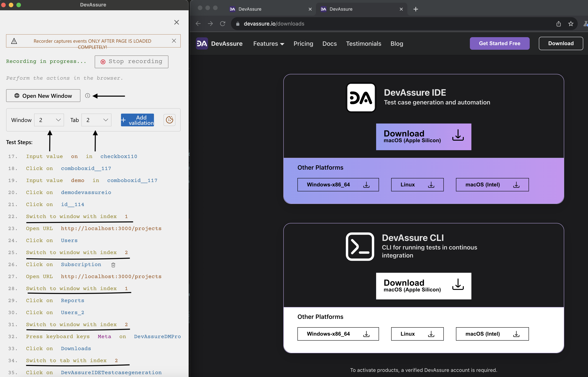Reload the downloads page
The height and width of the screenshot is (377, 588).
coord(222,23)
